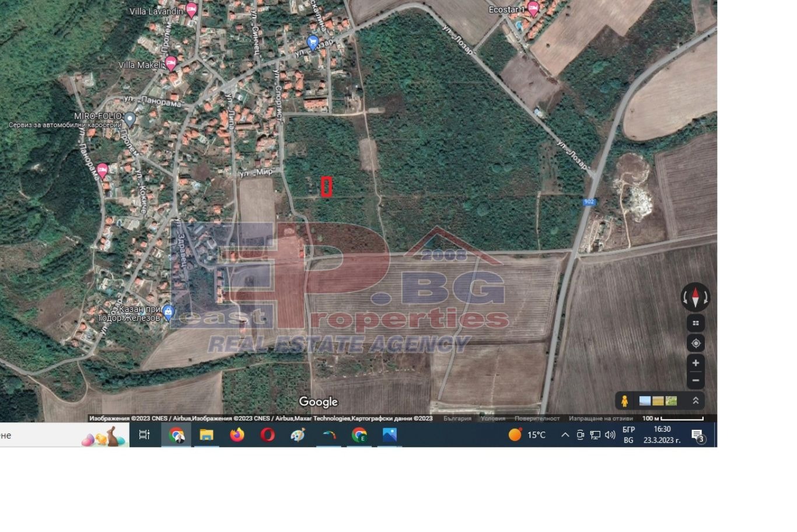Click the Ecostar 1 lodging pin
797x532 pixels.
point(533,9)
